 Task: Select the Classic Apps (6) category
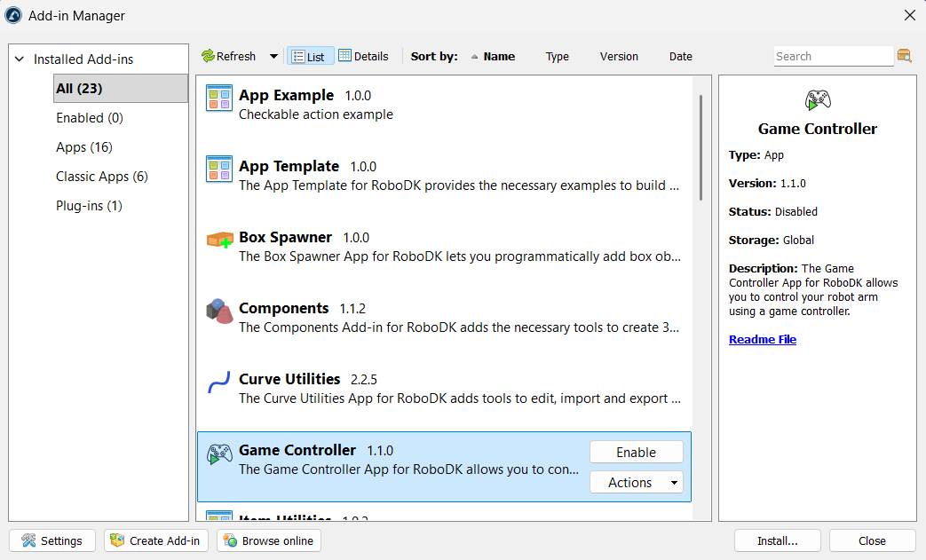[101, 177]
